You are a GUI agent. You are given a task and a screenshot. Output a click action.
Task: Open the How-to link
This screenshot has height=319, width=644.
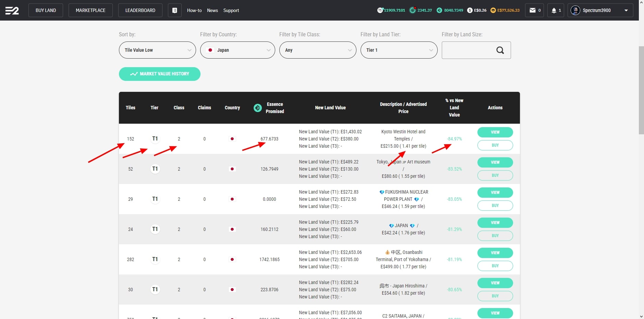(194, 10)
